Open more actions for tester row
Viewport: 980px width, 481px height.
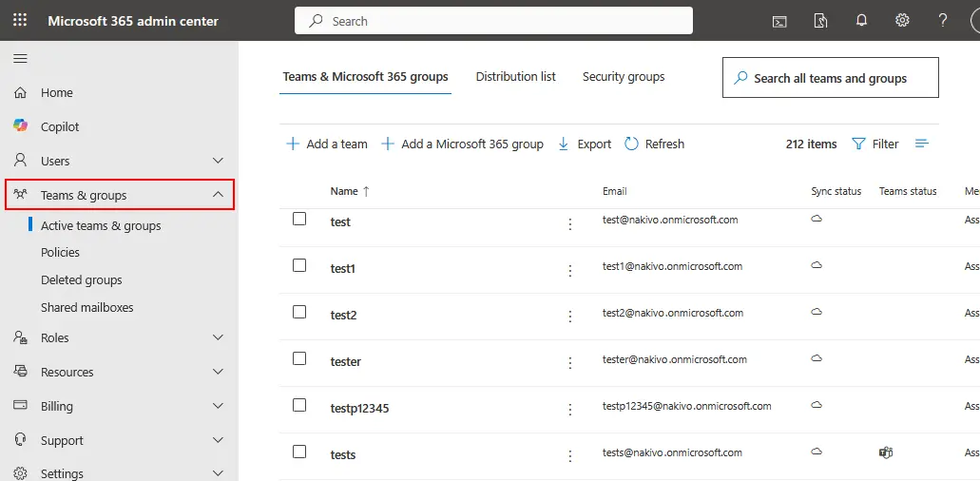[570, 363]
